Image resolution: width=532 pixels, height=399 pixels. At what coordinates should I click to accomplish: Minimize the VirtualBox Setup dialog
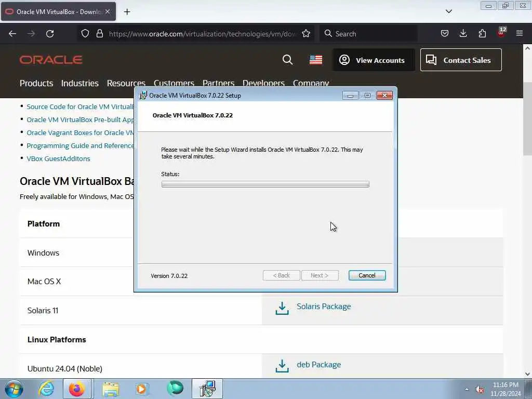point(350,96)
